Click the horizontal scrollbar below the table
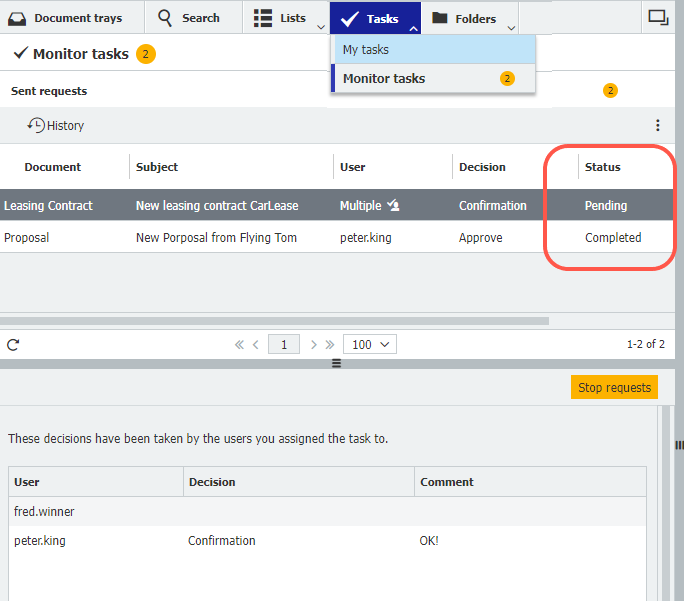 (275, 321)
